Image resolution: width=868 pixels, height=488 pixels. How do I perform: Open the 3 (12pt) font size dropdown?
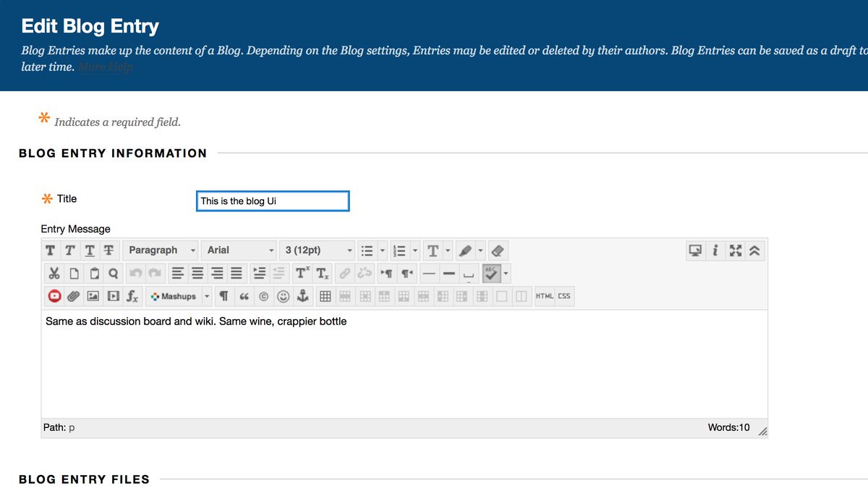click(x=318, y=251)
